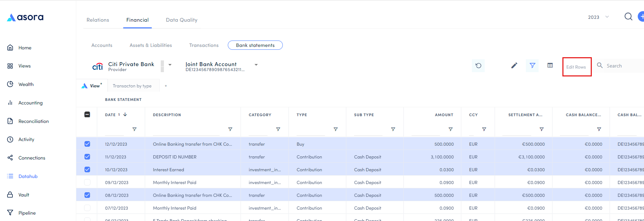Toggle the header select-all checkbox
The image size is (644, 221).
87,114
